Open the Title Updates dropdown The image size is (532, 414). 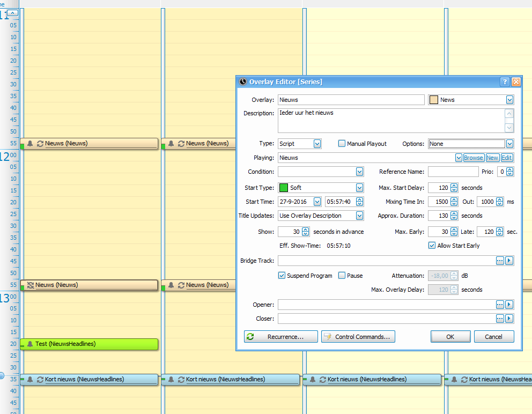(x=359, y=216)
